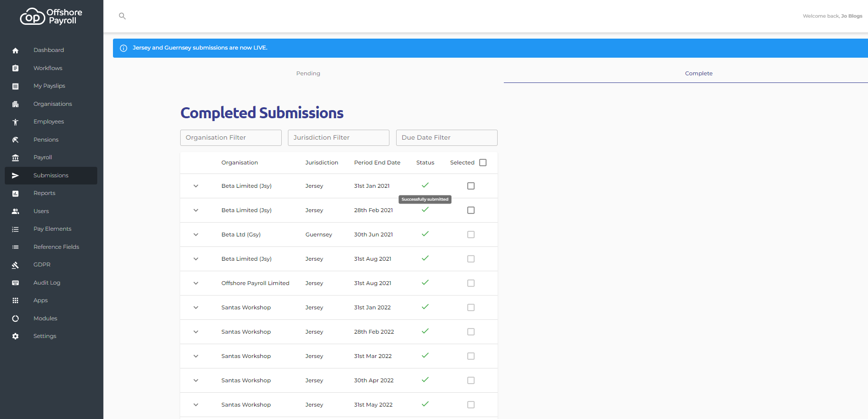Viewport: 868px width, 419px height.
Task: Open Submissions in the sidebar
Action: [51, 175]
